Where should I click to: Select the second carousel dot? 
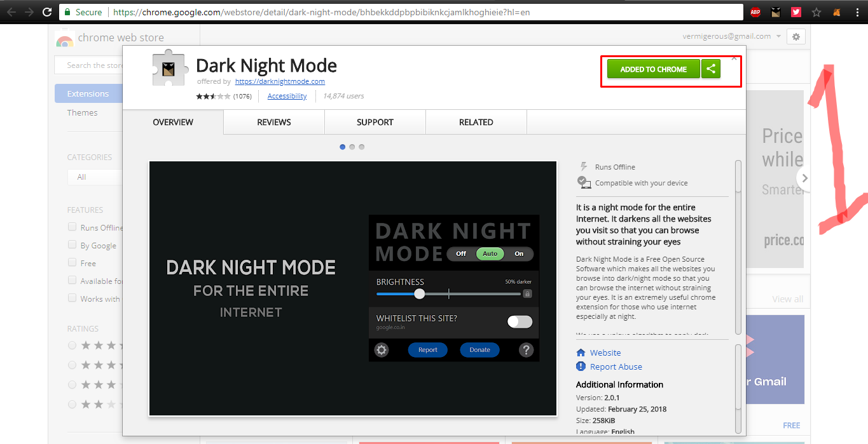352,147
